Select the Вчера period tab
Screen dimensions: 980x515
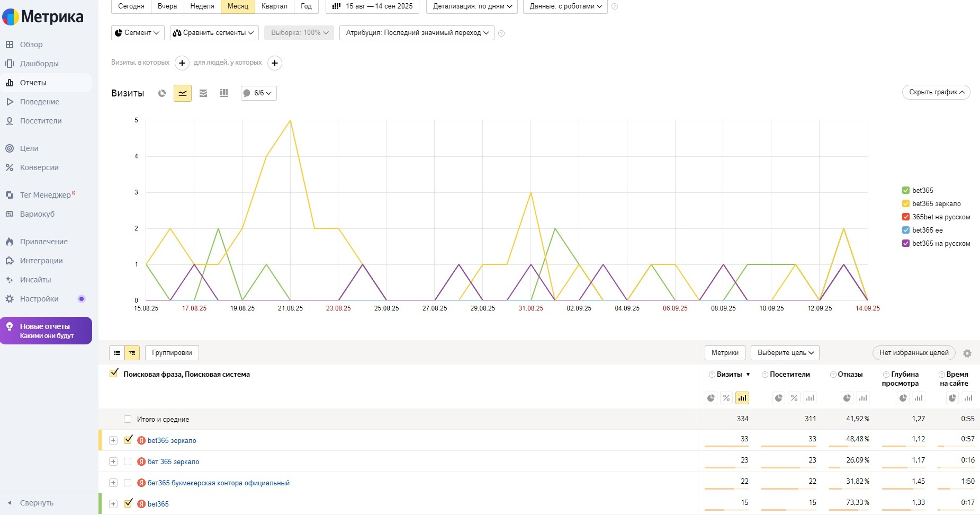[167, 6]
